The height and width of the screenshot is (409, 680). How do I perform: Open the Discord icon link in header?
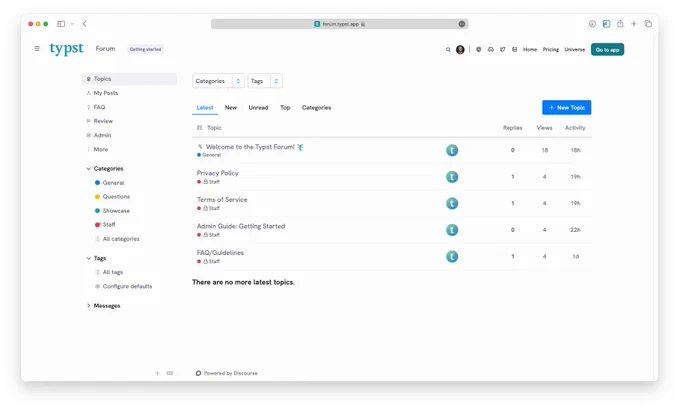(490, 49)
